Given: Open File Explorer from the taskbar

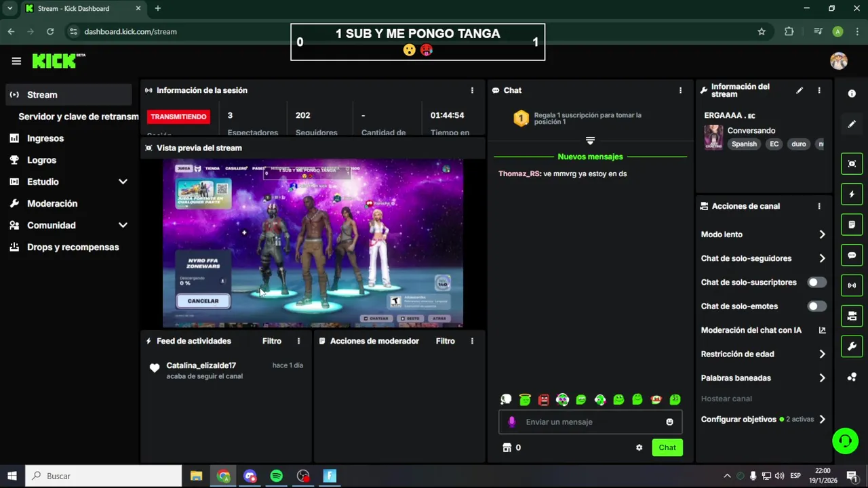Looking at the screenshot, I should [196, 476].
